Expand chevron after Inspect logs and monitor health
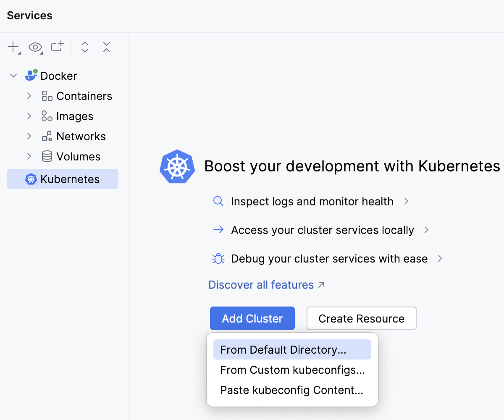504x420 pixels. pyautogui.click(x=406, y=202)
